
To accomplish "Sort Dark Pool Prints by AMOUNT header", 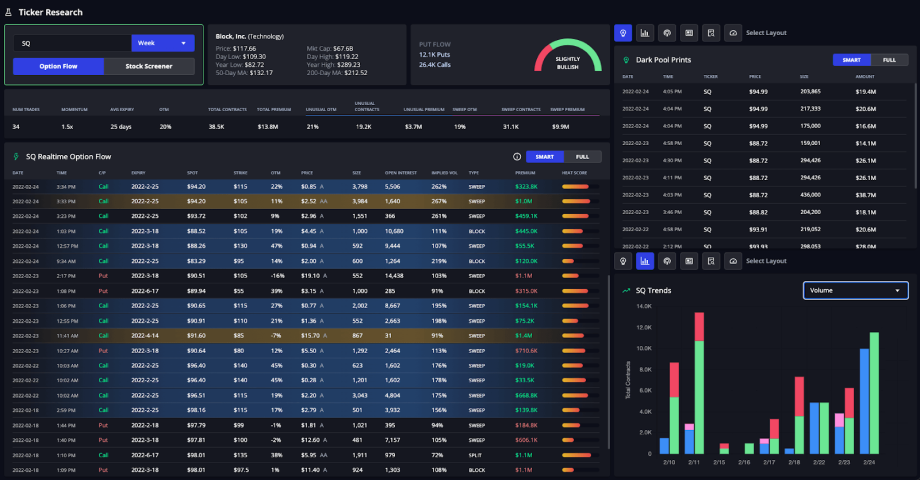I will pos(865,77).
